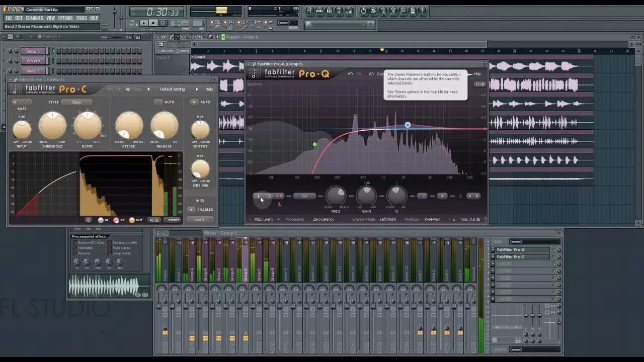Click the Pro-Q Q knob
Viewport: 644px width, 362px height.
pyautogui.click(x=396, y=196)
